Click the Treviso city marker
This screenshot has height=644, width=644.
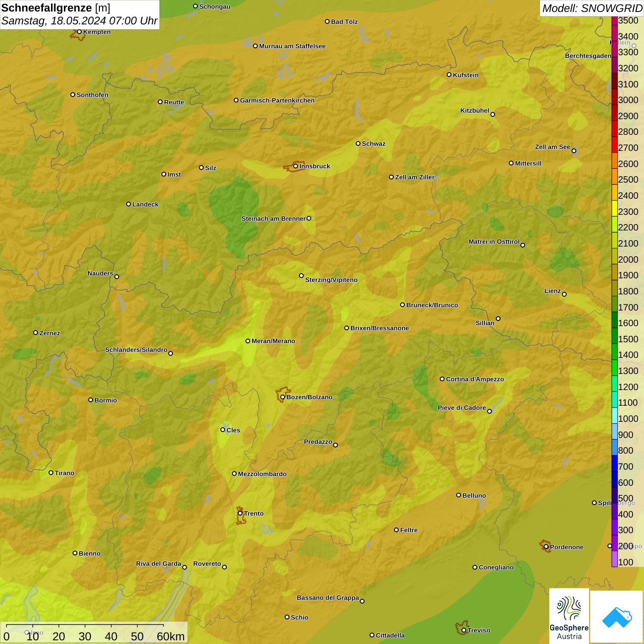tap(464, 630)
